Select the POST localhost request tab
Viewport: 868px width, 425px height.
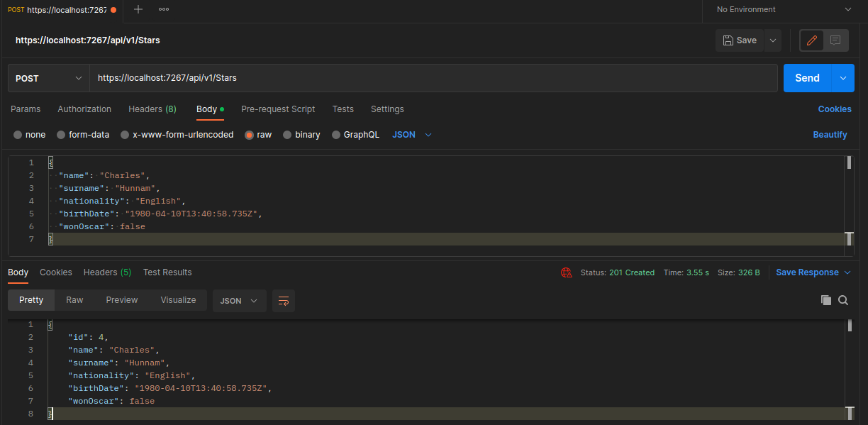click(x=61, y=9)
